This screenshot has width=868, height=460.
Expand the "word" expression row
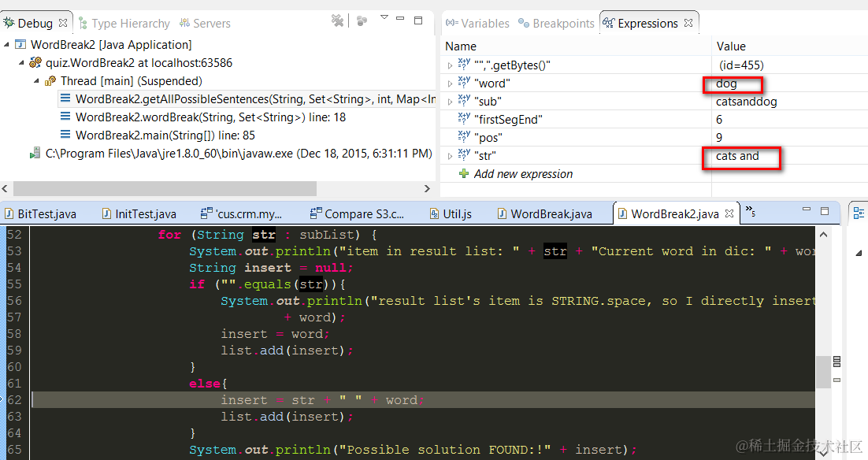point(450,84)
